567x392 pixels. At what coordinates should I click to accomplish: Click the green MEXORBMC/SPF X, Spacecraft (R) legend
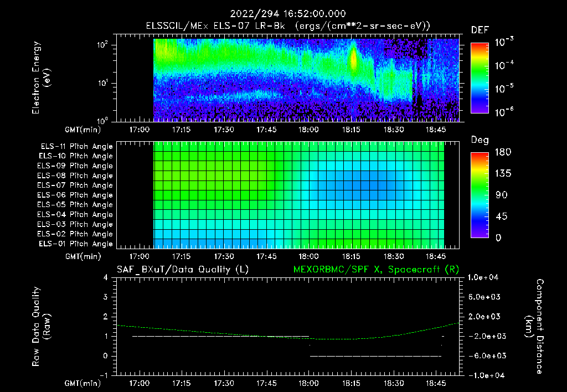(376, 270)
